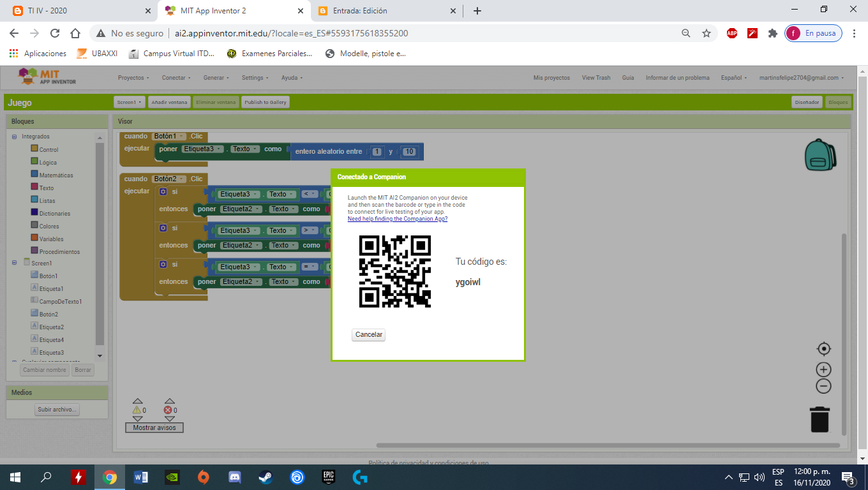Click the trash can in workspace
Screen dimensions: 868x490
coord(820,419)
